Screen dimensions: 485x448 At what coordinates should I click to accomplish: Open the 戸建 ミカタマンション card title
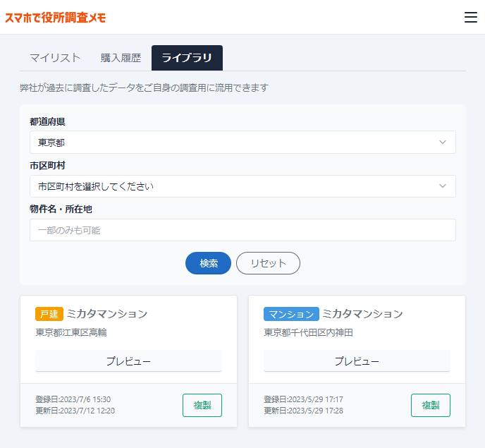(107, 314)
